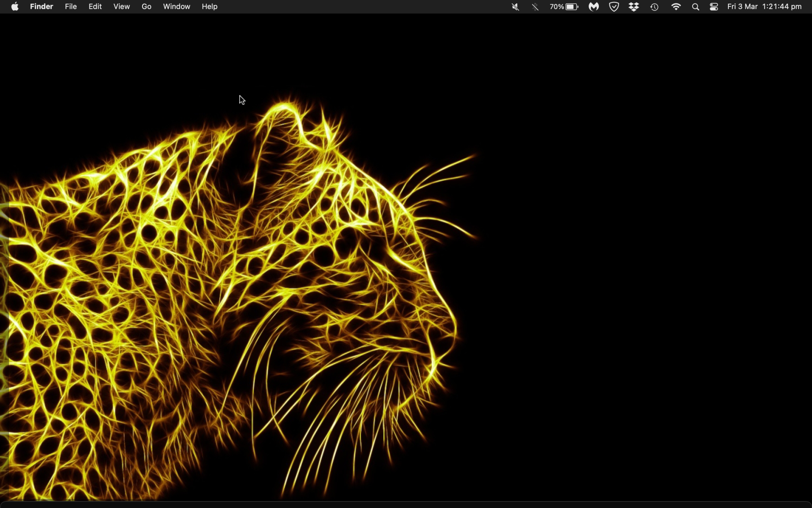Open the Window menu

[177, 7]
